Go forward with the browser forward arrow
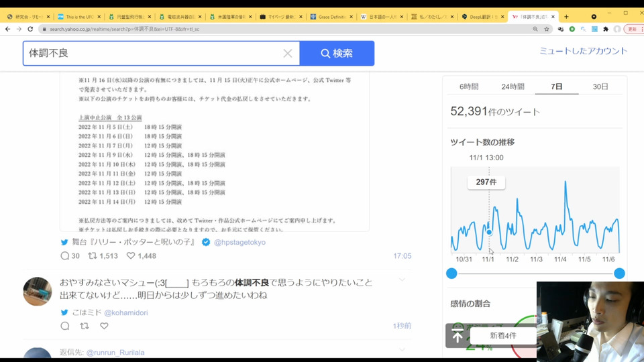Screen dimensions: 644x362 [x=19, y=29]
